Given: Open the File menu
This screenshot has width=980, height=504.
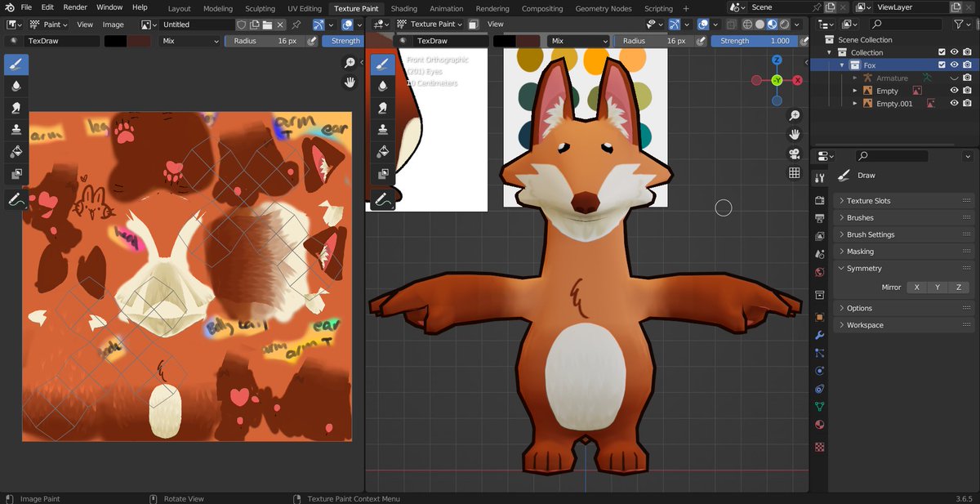Looking at the screenshot, I should (26, 7).
